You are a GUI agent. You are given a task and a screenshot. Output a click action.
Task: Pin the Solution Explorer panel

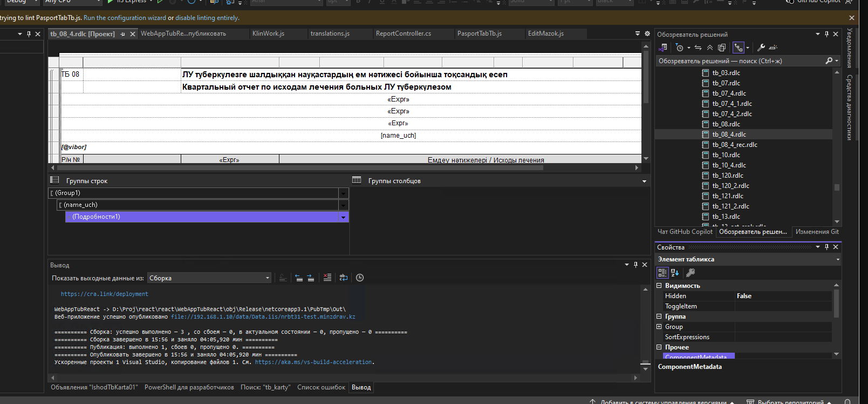(x=826, y=34)
